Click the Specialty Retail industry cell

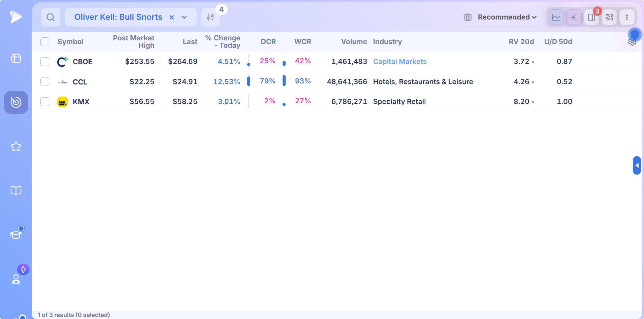399,102
